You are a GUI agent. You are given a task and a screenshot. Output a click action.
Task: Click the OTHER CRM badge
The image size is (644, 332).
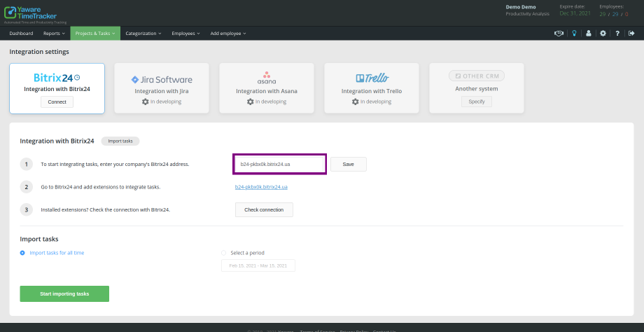(477, 76)
